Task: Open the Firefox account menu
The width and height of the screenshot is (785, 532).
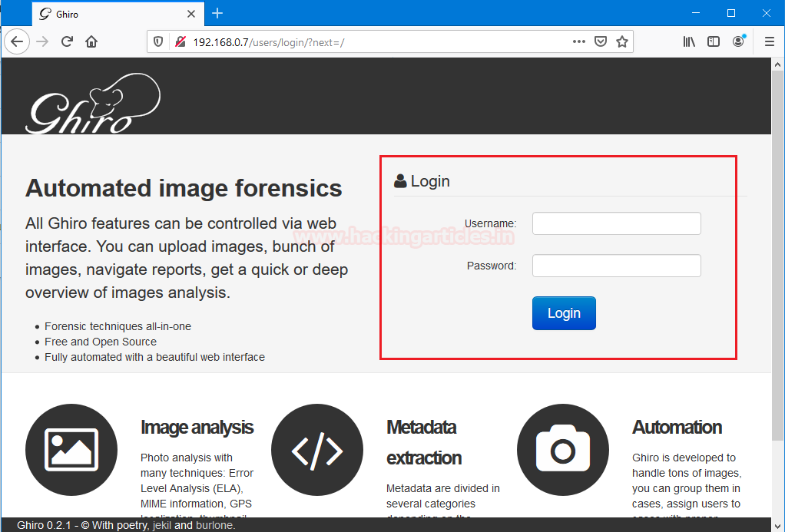Action: click(x=738, y=41)
